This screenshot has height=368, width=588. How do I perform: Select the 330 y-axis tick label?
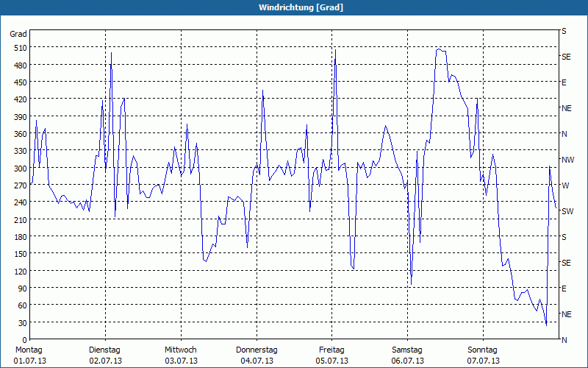21,151
